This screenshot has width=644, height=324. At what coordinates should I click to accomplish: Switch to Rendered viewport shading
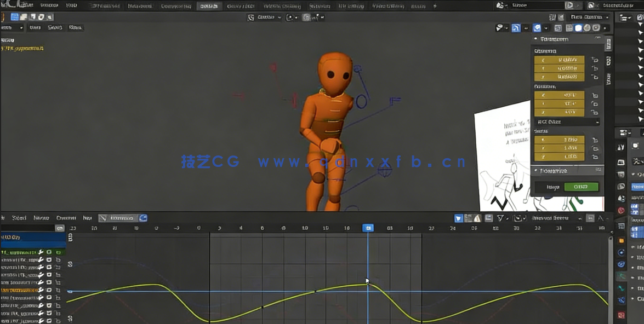coord(595,27)
